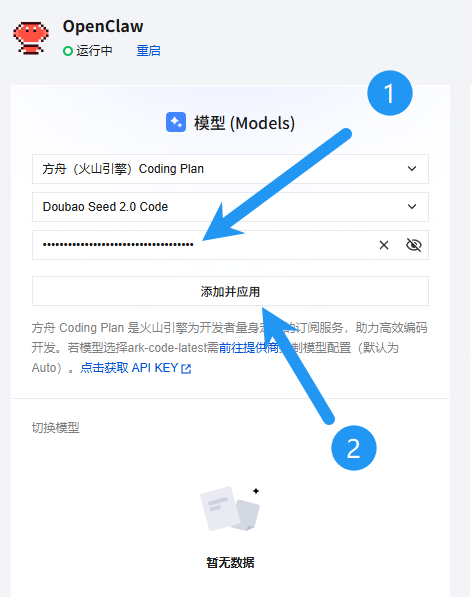Expand model list via its chevron arrow

[412, 207]
